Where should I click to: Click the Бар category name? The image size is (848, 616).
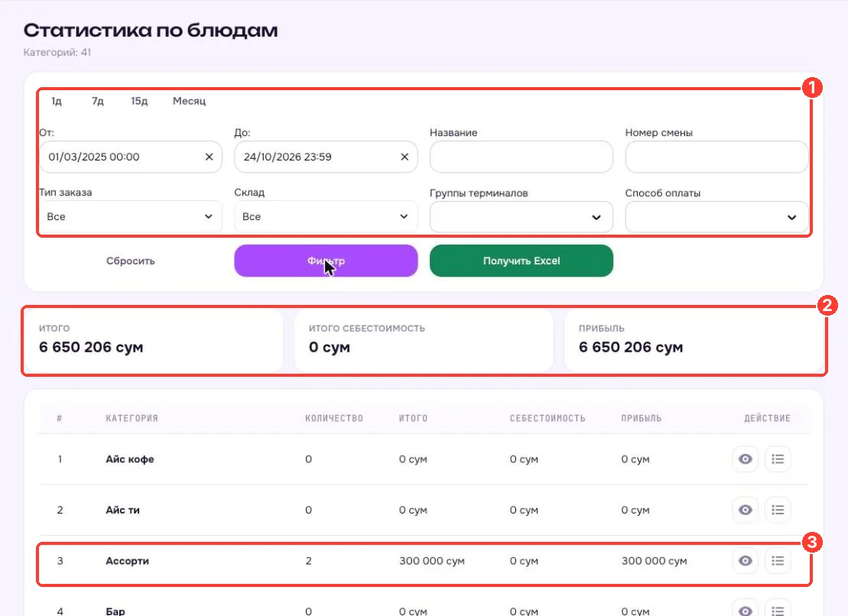[x=115, y=611]
